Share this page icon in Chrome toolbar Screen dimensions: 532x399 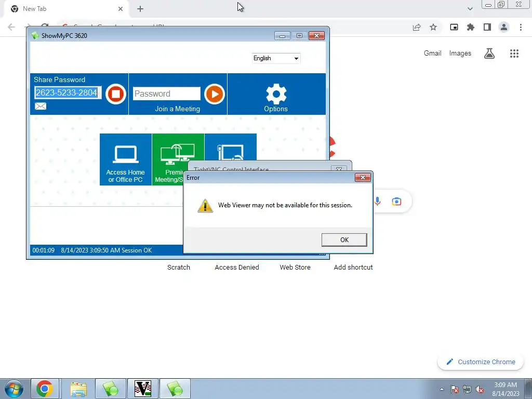pos(417,27)
